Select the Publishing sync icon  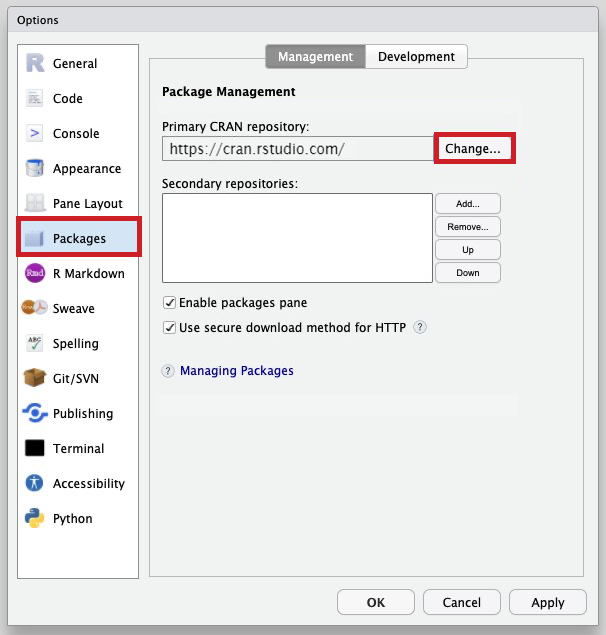coord(35,413)
